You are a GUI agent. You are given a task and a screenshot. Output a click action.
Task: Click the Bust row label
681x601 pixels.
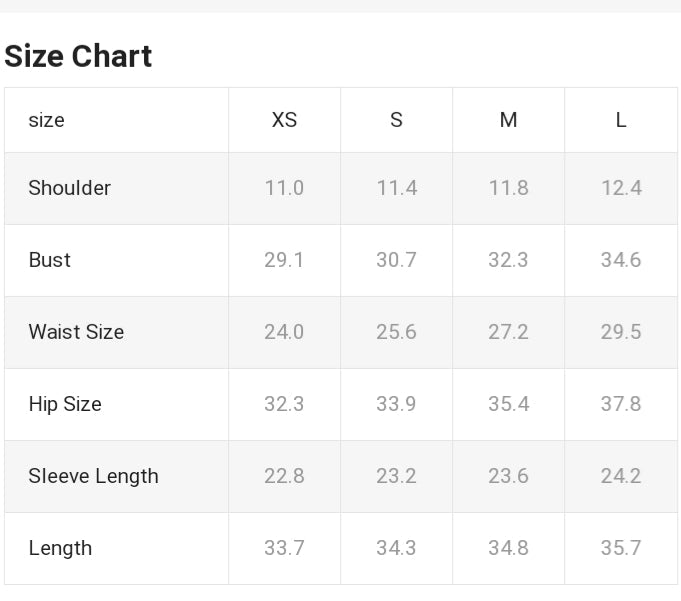point(49,260)
